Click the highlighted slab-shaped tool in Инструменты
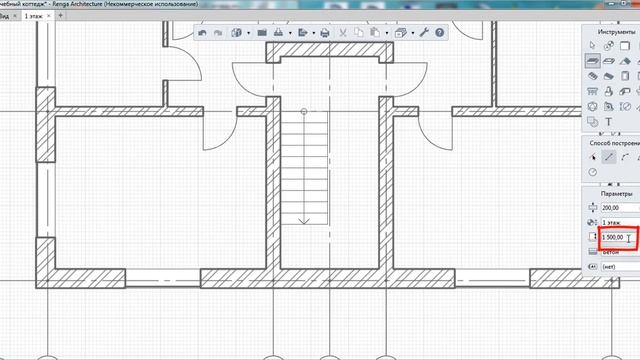640x360 pixels. pyautogui.click(x=593, y=61)
